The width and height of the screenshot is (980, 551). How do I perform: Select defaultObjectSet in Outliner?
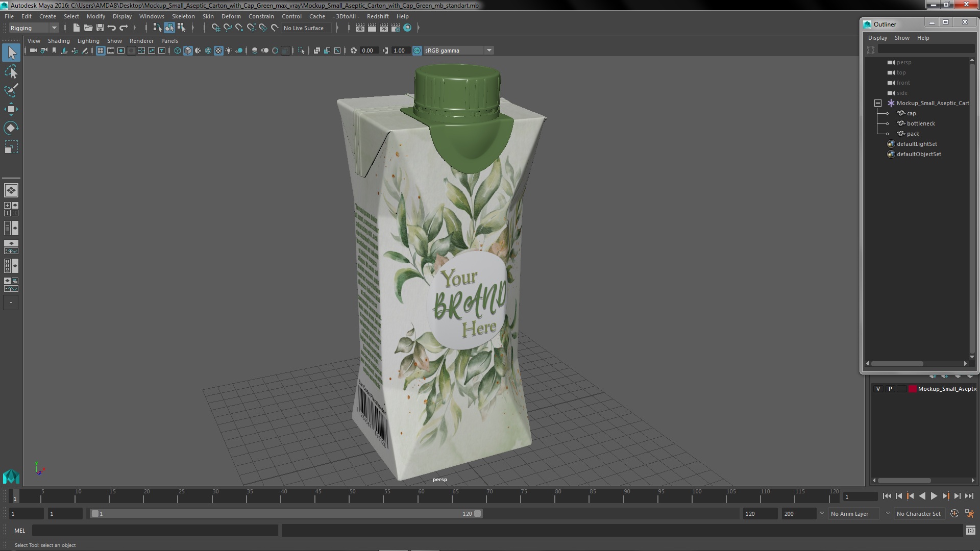pos(919,154)
